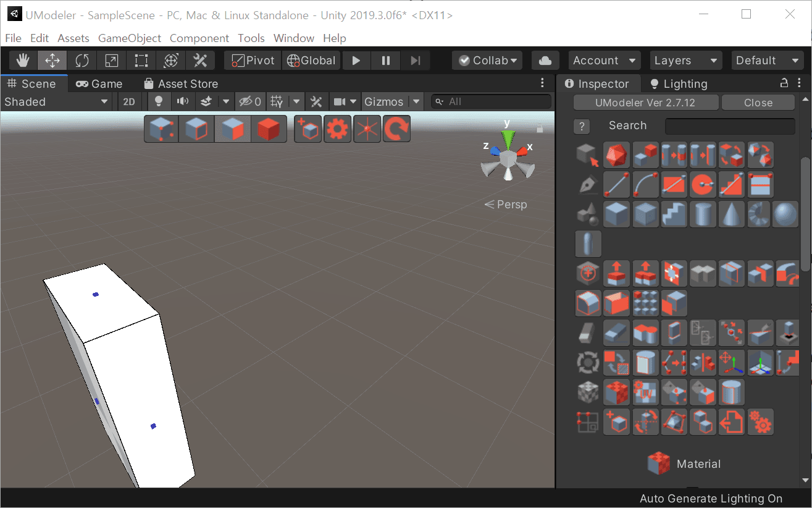The image size is (812, 508).
Task: Select the Hand tool in Unity toolbar
Action: coord(23,61)
